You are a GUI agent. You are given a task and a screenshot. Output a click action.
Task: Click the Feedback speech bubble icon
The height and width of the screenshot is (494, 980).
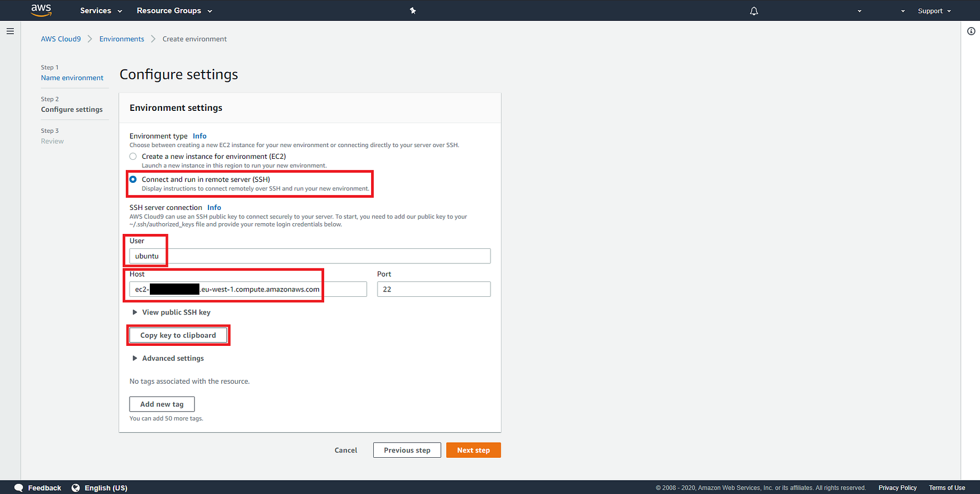(19, 488)
